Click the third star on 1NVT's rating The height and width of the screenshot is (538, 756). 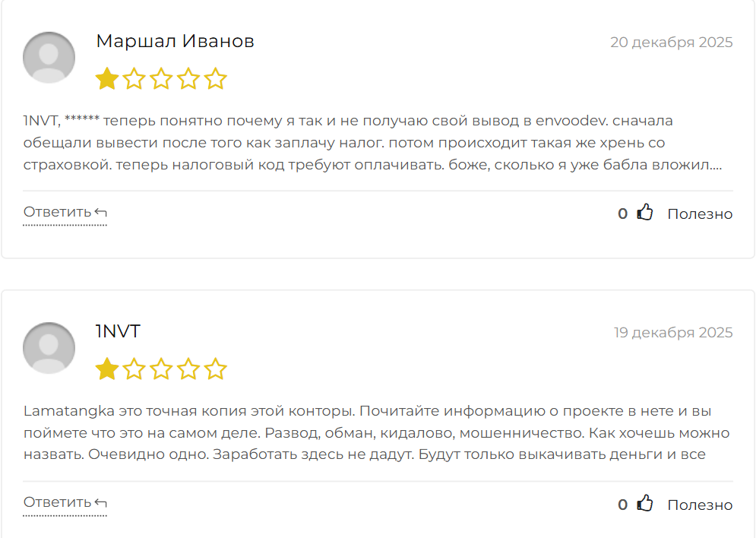point(161,369)
